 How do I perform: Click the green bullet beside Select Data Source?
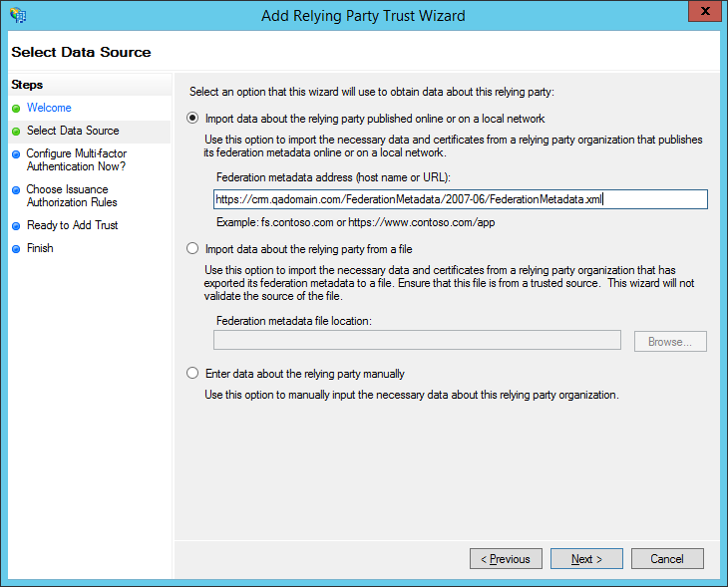point(16,131)
